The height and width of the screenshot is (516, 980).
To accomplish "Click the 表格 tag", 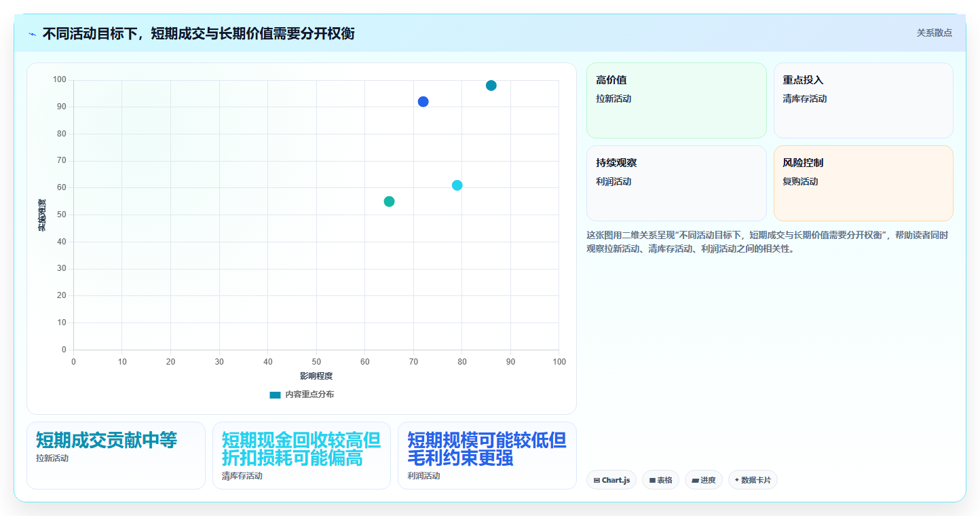I will (x=660, y=480).
